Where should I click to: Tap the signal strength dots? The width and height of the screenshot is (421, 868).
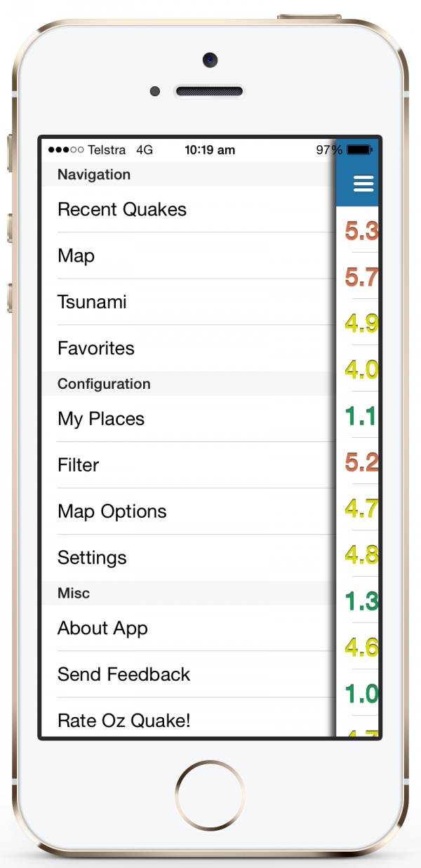[66, 150]
